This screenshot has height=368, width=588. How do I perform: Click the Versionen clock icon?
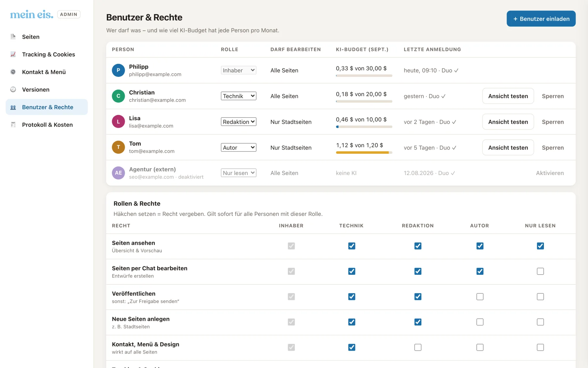click(13, 89)
